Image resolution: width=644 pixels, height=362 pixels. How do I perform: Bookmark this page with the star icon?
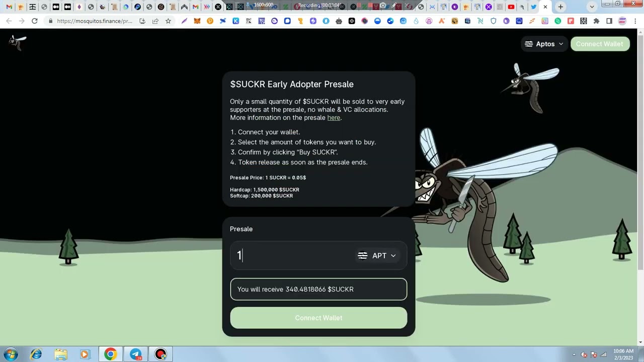(x=168, y=21)
